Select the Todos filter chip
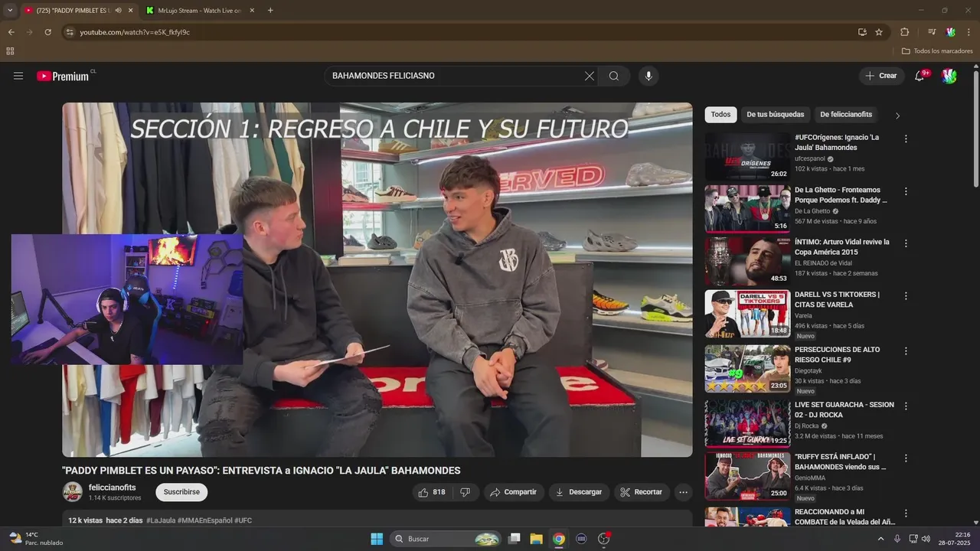Screen dimensions: 980x551 tap(720, 115)
